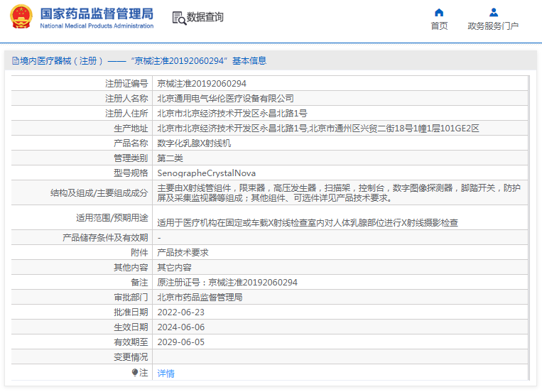This screenshot has height=392, width=542.
Task: Select 产品技术要求 attachment value
Action: (x=183, y=252)
